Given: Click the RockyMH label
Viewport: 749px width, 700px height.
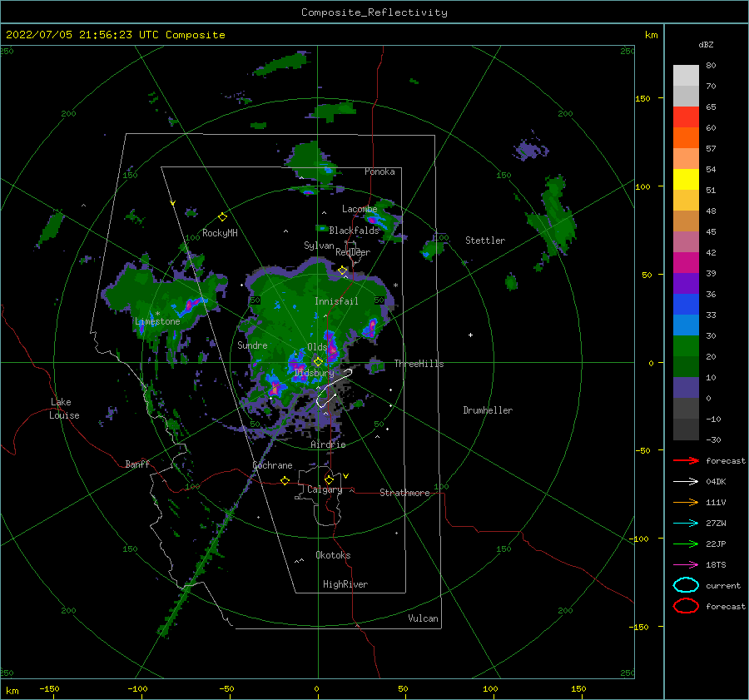Looking at the screenshot, I should click(x=220, y=233).
